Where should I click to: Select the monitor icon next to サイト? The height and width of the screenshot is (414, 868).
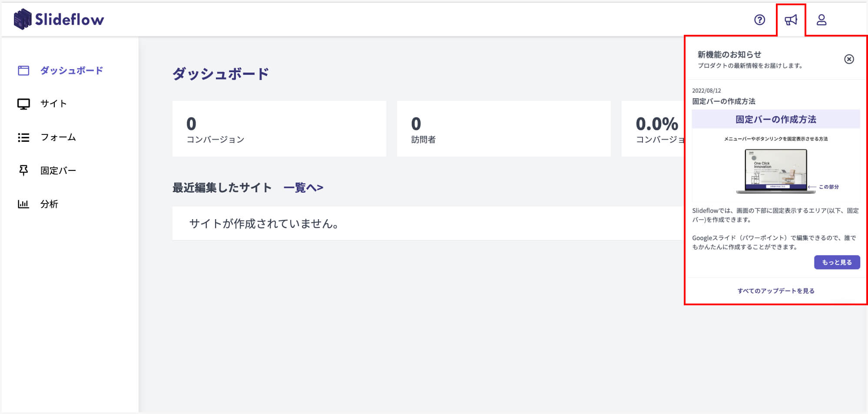click(x=23, y=103)
